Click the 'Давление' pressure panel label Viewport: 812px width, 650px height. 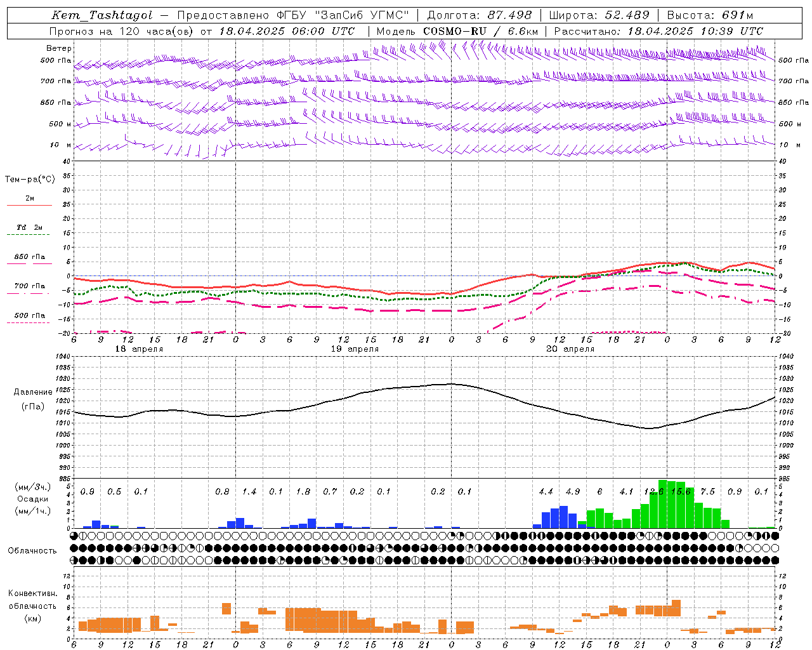[33, 392]
